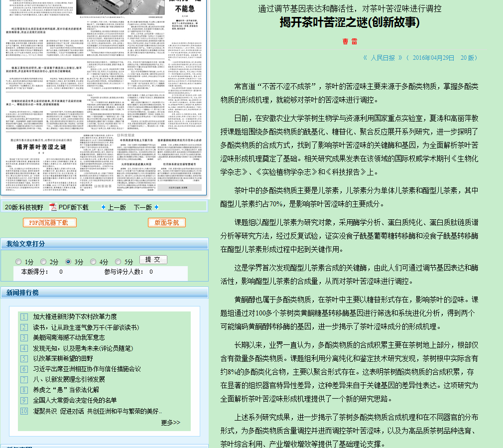Click the number 6 rank icon
503x448 pixels.
coord(24,369)
